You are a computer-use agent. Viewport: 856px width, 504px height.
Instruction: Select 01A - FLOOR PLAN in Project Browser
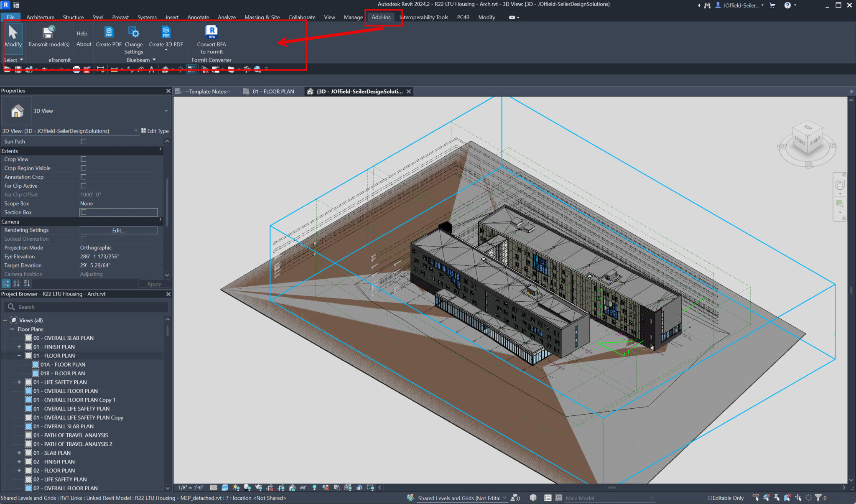pos(63,364)
